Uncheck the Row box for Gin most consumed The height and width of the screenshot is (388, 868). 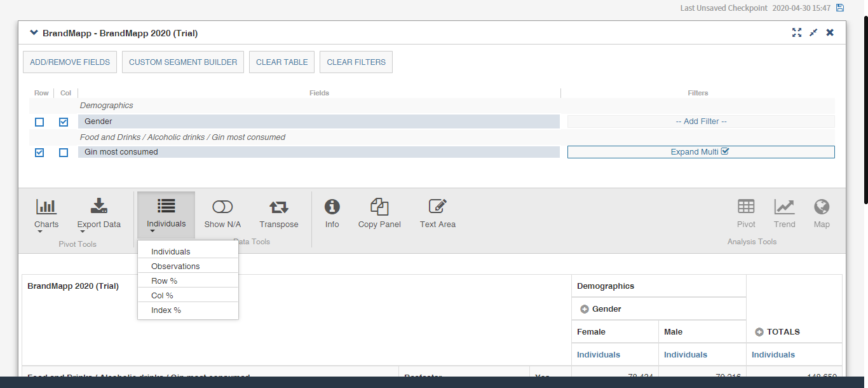[x=39, y=152]
